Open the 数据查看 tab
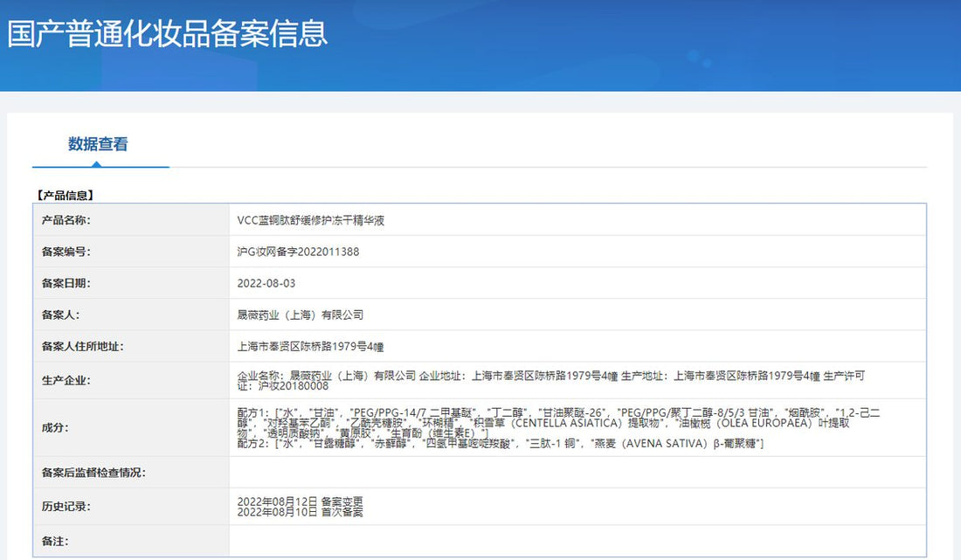This screenshot has height=560, width=961. (98, 145)
